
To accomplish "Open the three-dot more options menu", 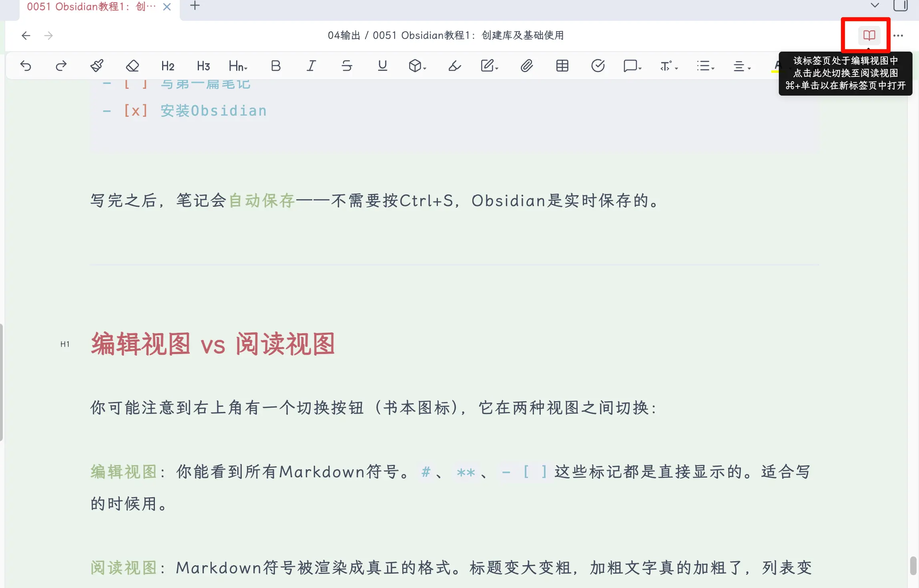I will click(898, 36).
